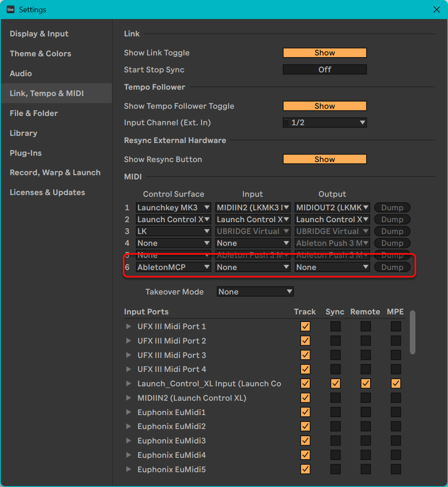Toggle the Show Resync Button setting
Screen dimensions: 448x487
point(324,160)
